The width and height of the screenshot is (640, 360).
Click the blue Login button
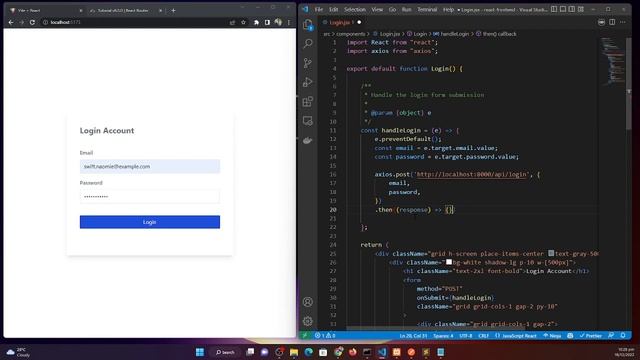[150, 222]
